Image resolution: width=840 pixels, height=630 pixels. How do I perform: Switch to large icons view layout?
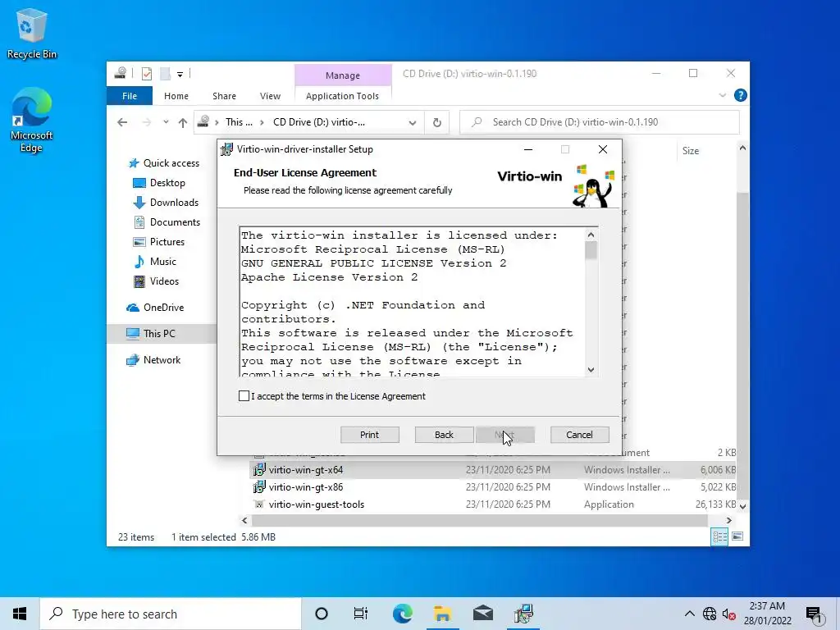click(x=737, y=536)
